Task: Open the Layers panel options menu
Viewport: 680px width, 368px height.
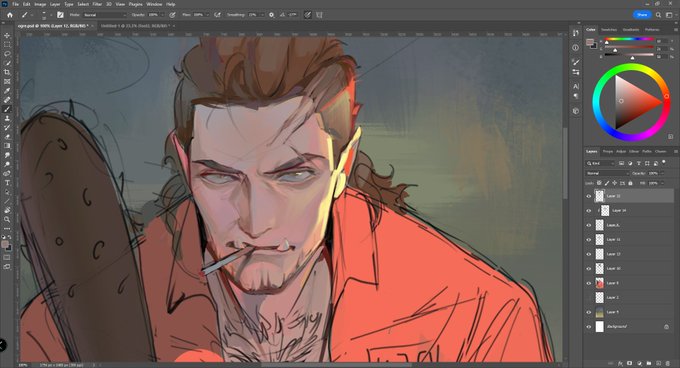Action: pyautogui.click(x=675, y=151)
